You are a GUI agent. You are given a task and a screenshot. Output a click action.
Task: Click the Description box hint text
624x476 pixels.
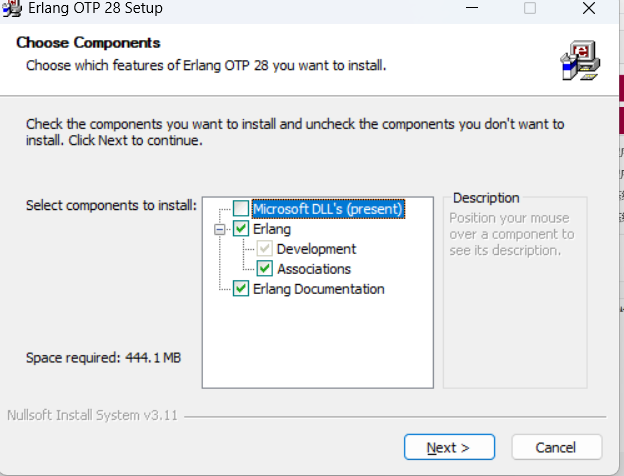click(512, 234)
